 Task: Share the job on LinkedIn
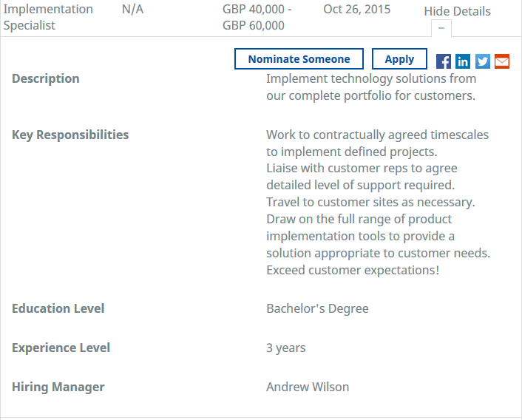pos(463,61)
